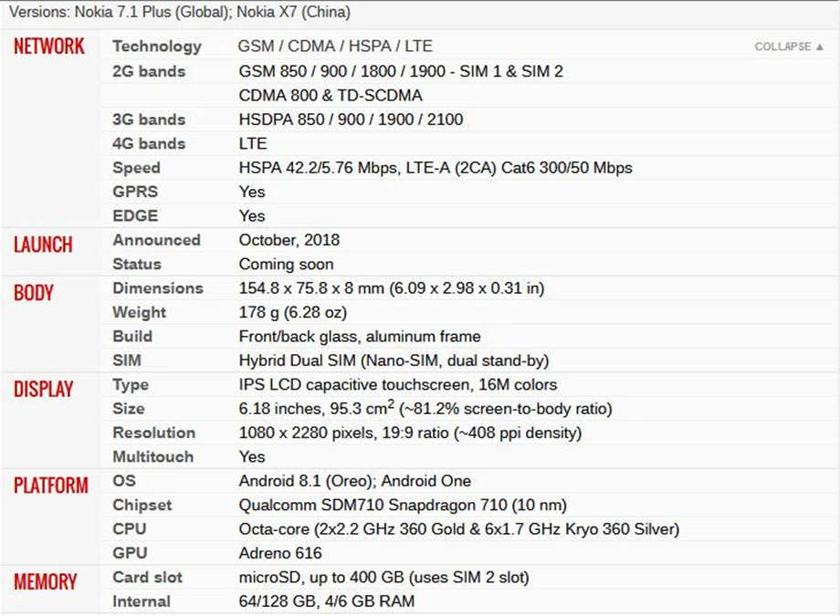Viewport: 840px width, 616px height.
Task: Open the LAUNCH section header
Action: [43, 245]
